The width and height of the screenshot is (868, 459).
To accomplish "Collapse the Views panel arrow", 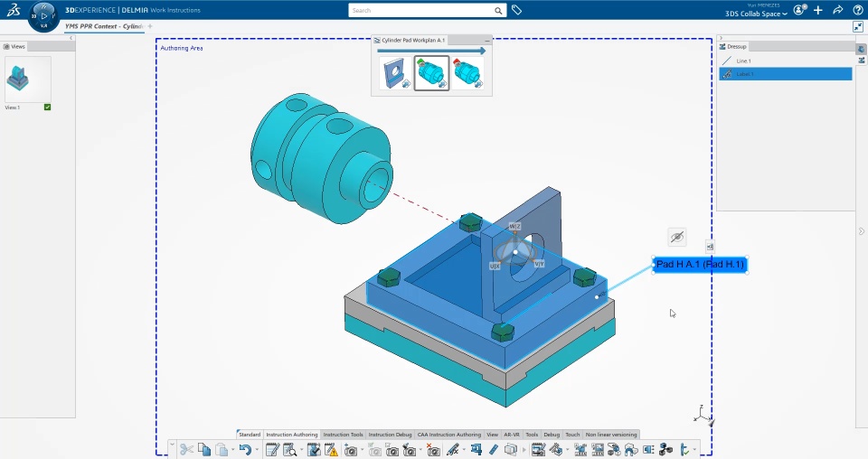I will (x=71, y=38).
